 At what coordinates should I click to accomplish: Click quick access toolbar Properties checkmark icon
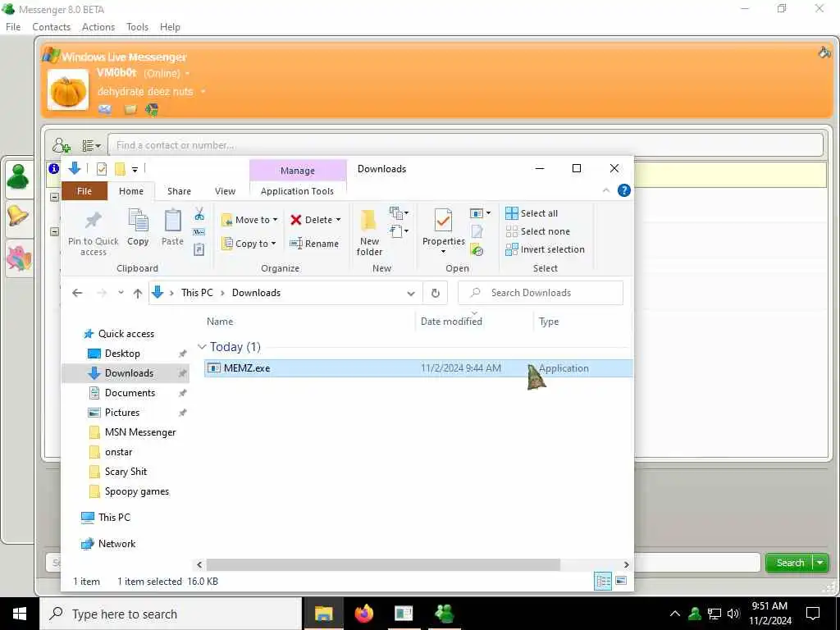[101, 169]
